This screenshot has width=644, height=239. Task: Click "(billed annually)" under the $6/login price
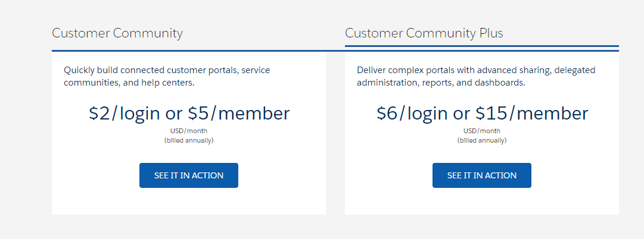click(x=482, y=140)
